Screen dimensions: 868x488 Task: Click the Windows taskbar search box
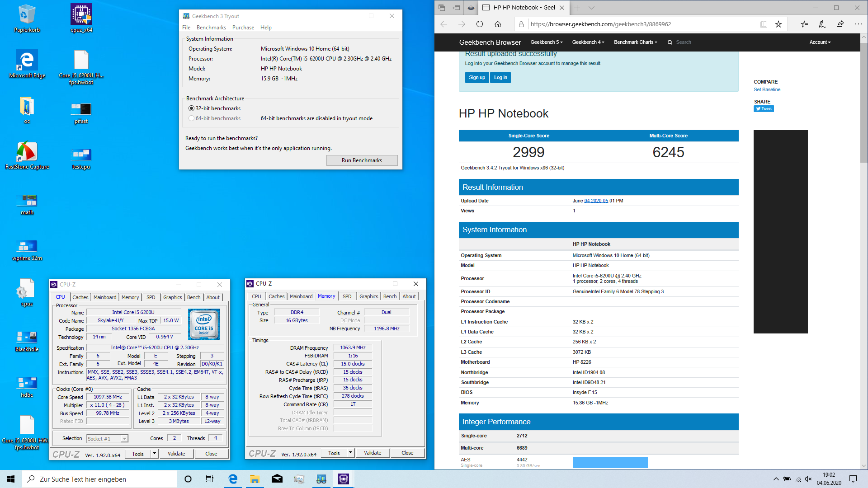pyautogui.click(x=99, y=479)
